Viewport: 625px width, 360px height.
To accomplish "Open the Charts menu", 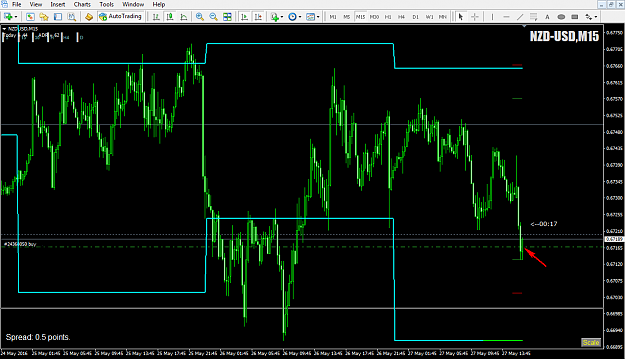I will pos(82,4).
